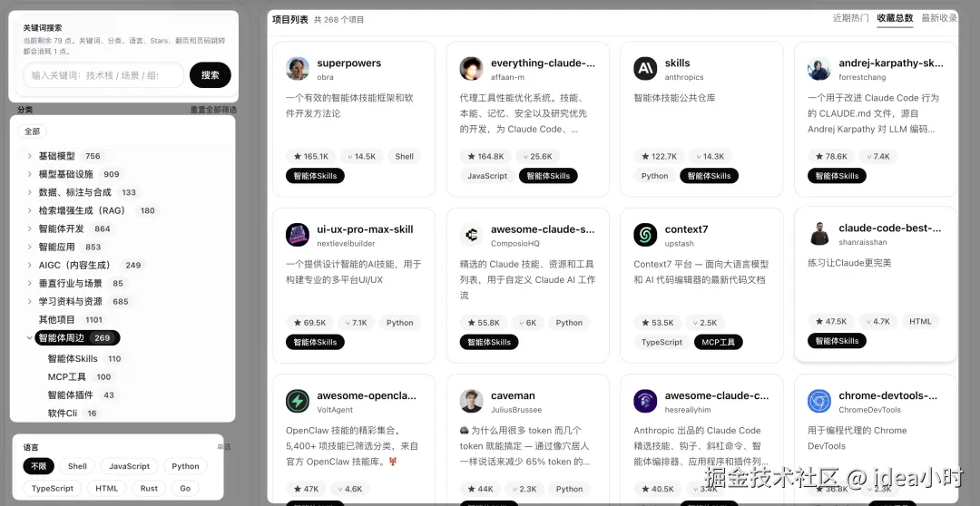
Task: Expand the 检索增强生成（RAG） category
Action: 29,210
